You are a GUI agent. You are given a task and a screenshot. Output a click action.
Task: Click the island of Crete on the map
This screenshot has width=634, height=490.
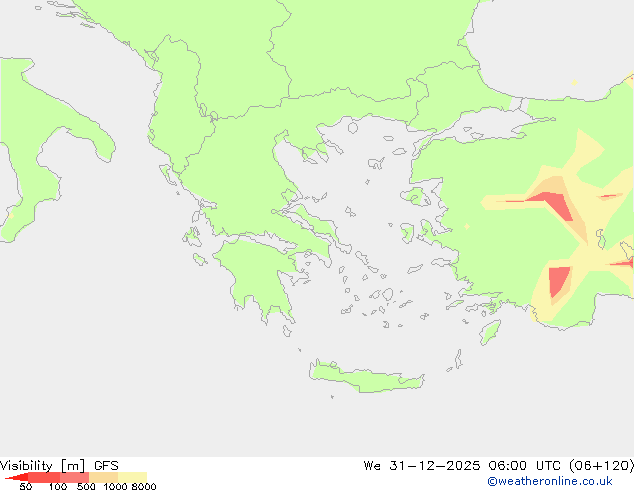tap(366, 378)
